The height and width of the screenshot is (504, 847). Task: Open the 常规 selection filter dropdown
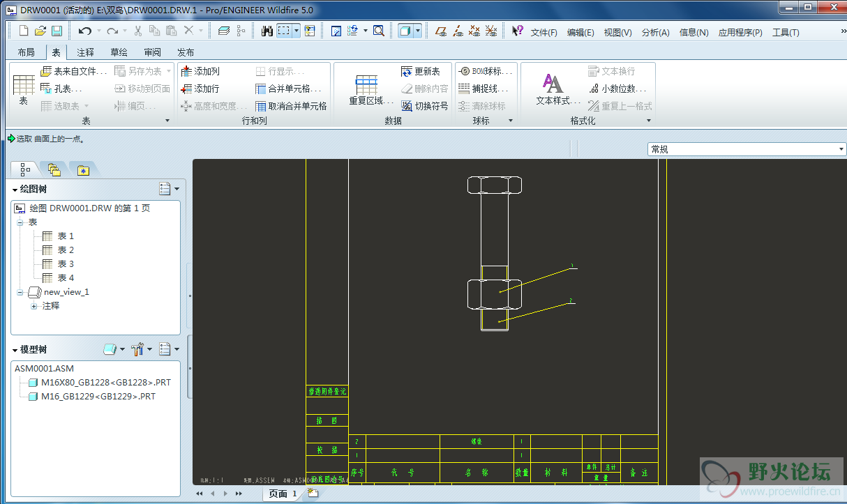tap(747, 149)
